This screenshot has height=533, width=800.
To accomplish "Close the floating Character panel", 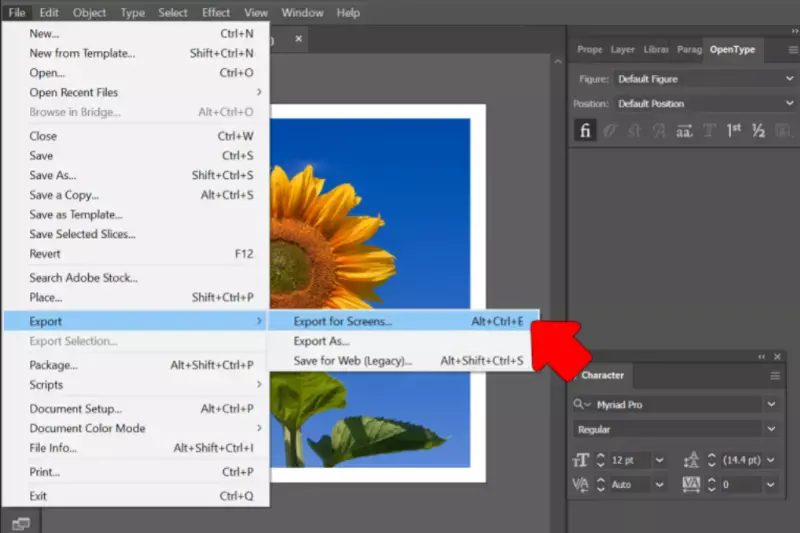I will pyautogui.click(x=777, y=357).
